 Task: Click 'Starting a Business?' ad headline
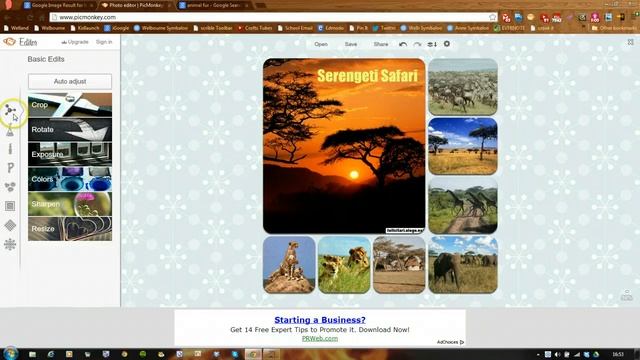tap(320, 320)
